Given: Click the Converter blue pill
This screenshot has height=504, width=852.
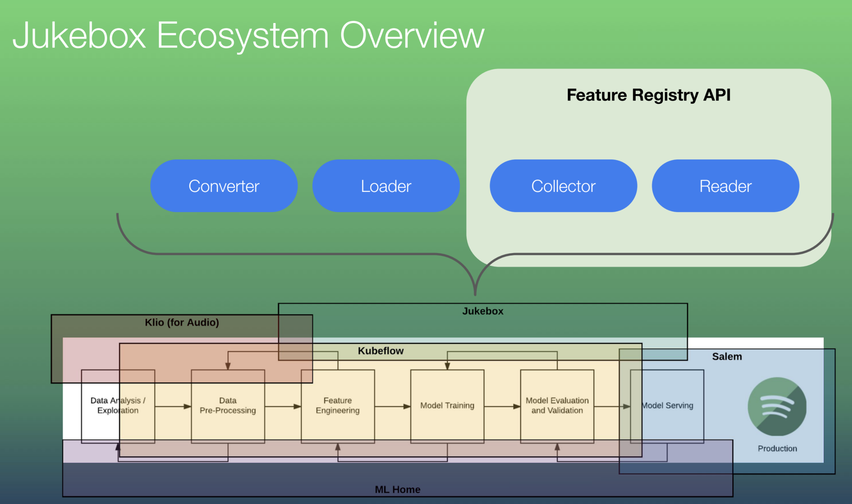Looking at the screenshot, I should point(224,186).
